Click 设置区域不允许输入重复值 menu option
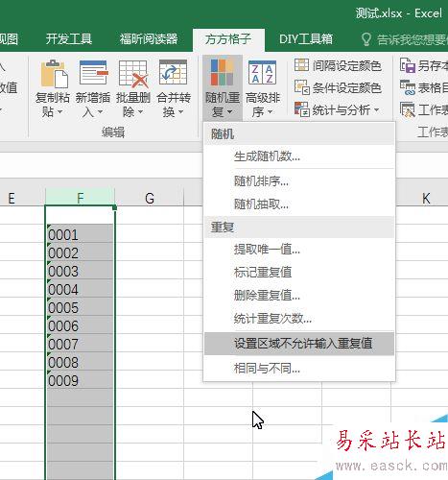Screen dimensions: 448x480 coord(299,344)
